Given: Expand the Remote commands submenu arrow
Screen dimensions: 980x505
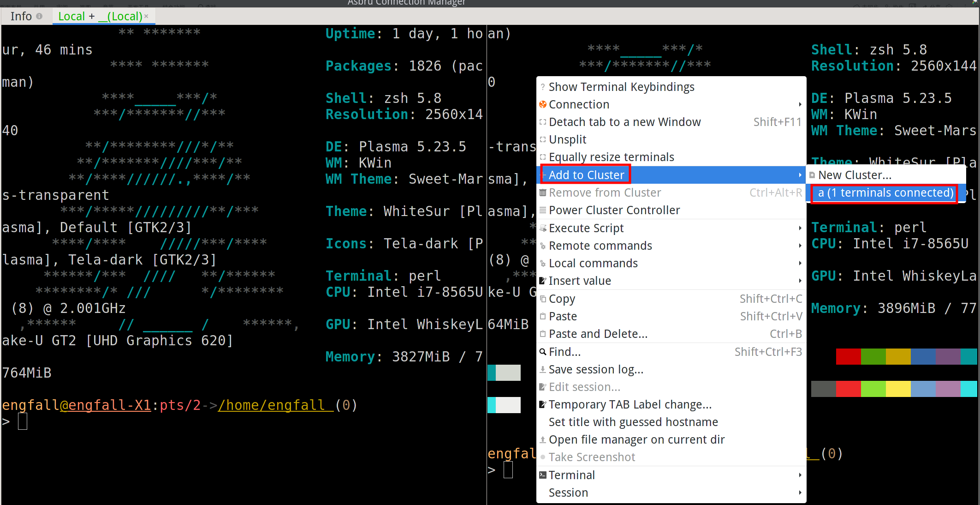Looking at the screenshot, I should (800, 246).
